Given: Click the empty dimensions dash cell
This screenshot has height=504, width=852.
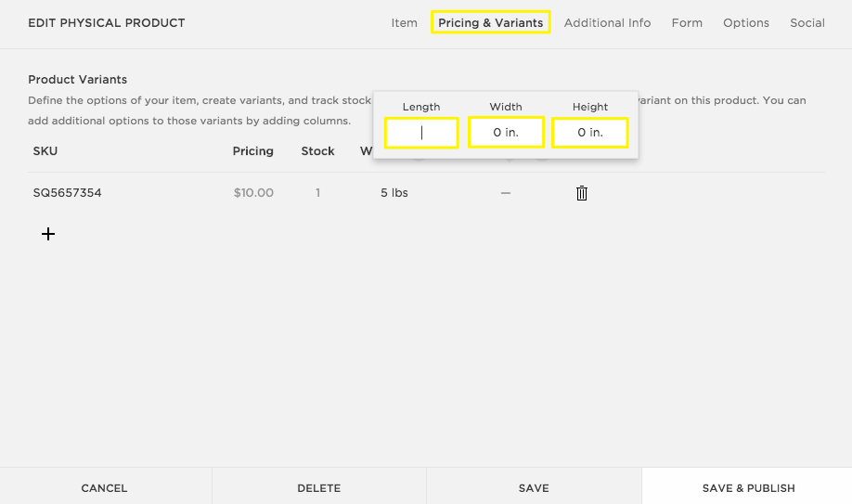Looking at the screenshot, I should tap(506, 193).
